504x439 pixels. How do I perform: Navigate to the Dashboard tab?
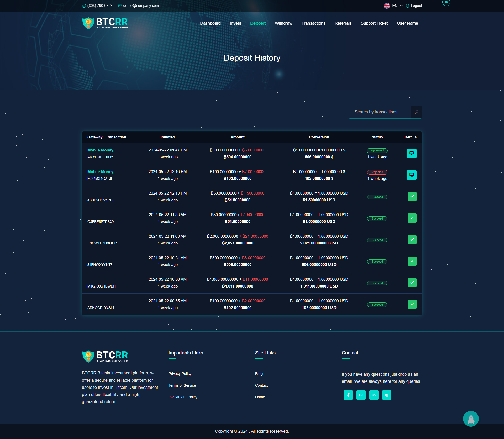click(210, 23)
